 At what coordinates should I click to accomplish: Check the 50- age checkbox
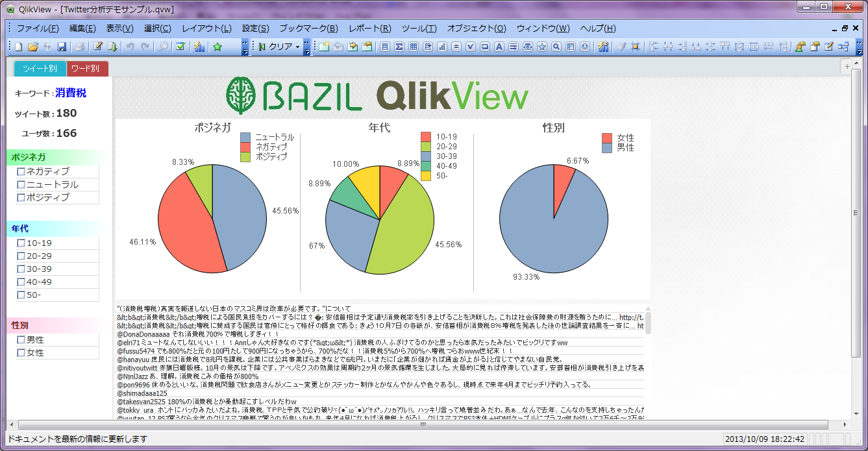pyautogui.click(x=21, y=295)
